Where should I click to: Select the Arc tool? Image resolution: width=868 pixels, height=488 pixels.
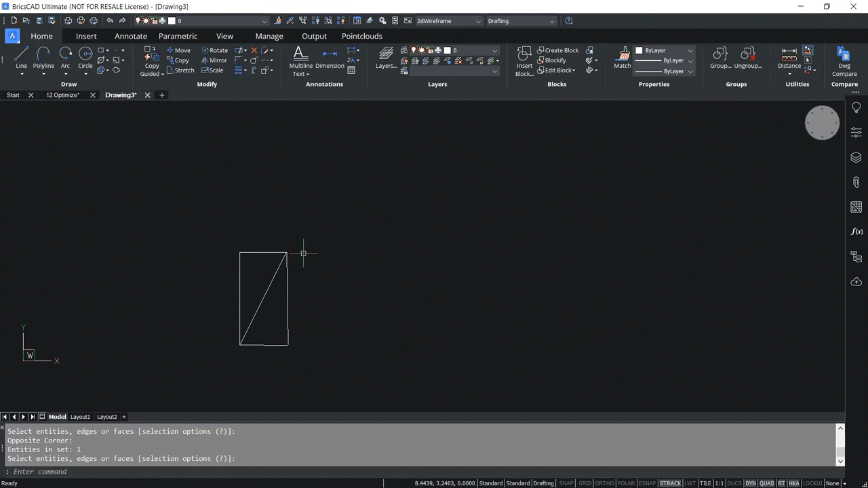(x=65, y=58)
